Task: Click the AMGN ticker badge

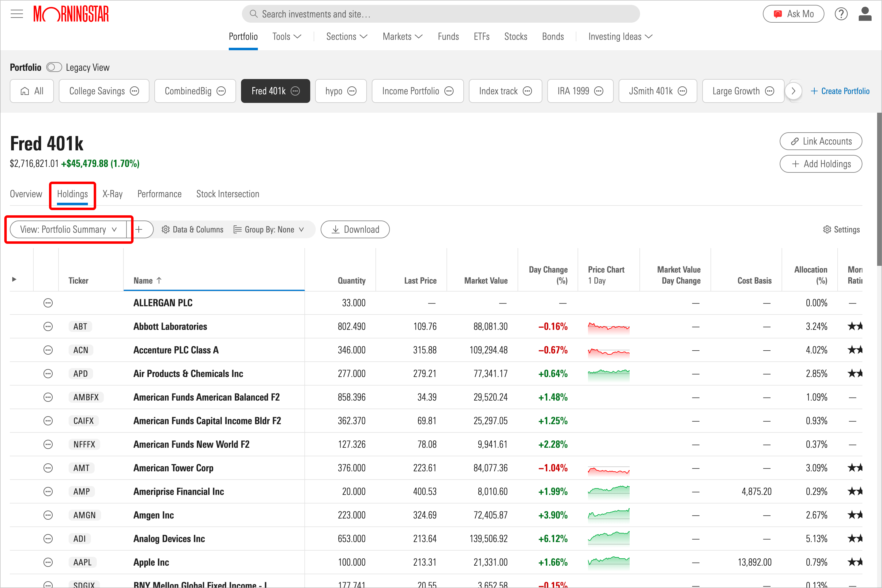Action: click(x=85, y=515)
